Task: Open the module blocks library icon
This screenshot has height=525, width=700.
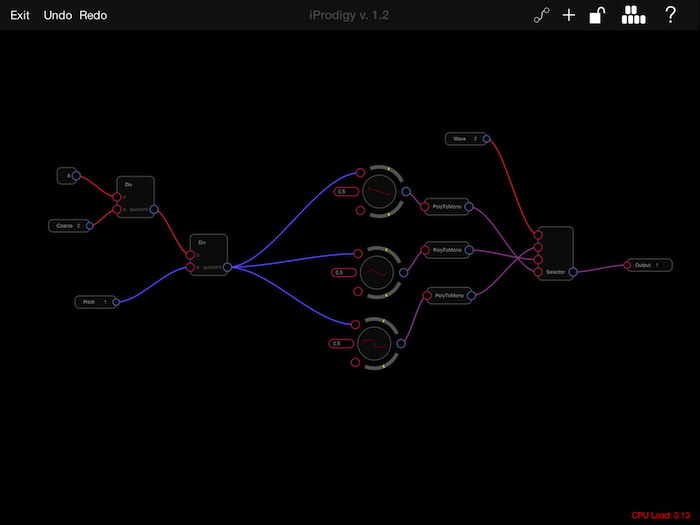Action: click(633, 15)
